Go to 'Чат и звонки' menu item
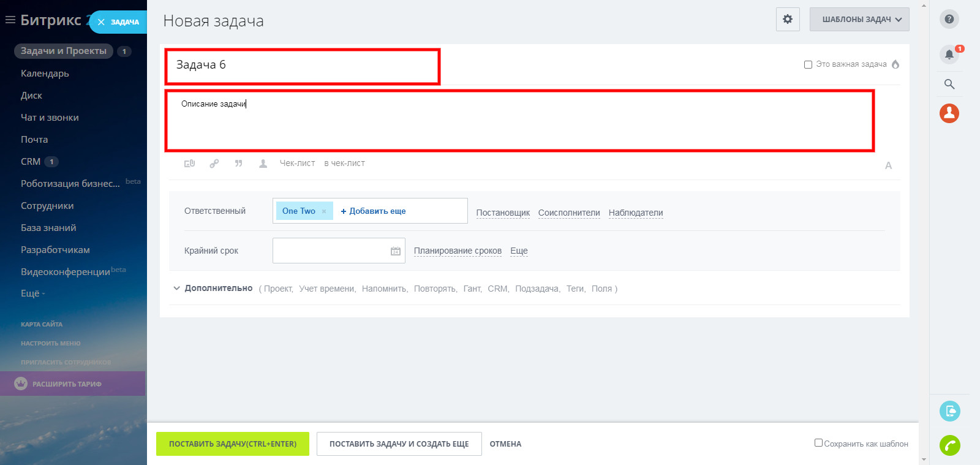Viewport: 980px width, 465px height. point(50,118)
